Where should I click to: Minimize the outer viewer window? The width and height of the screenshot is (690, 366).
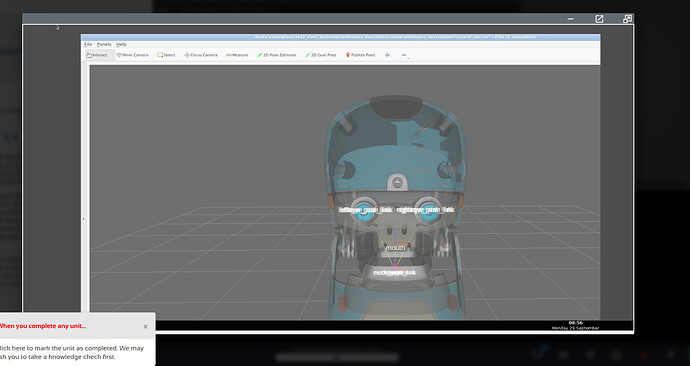(x=570, y=19)
